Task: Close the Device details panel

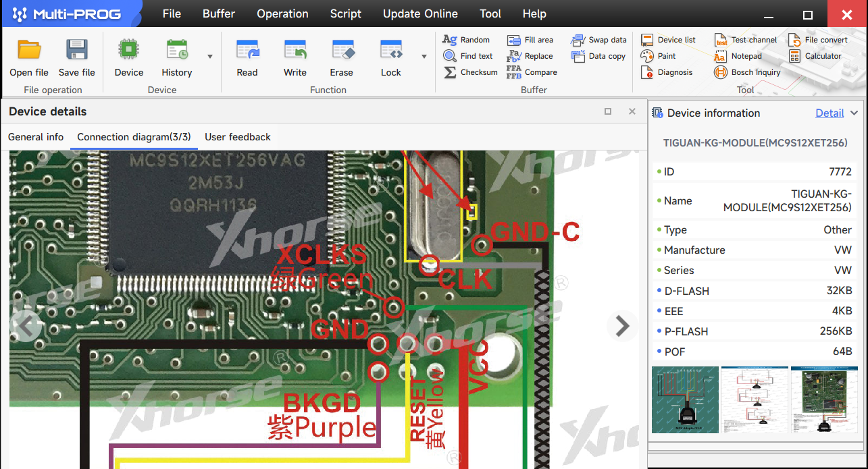Action: tap(632, 111)
